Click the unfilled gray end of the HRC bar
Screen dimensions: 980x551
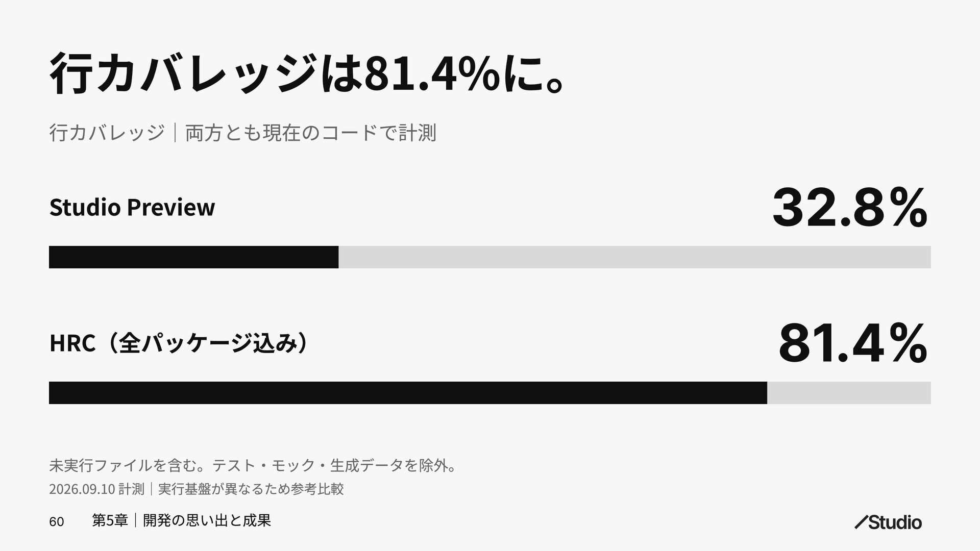click(x=849, y=393)
